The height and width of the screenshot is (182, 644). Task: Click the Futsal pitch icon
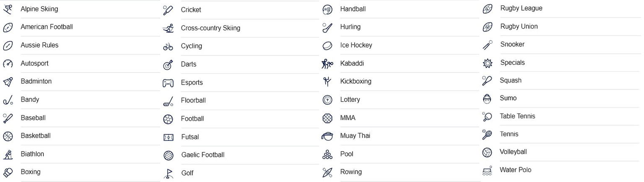(168, 137)
